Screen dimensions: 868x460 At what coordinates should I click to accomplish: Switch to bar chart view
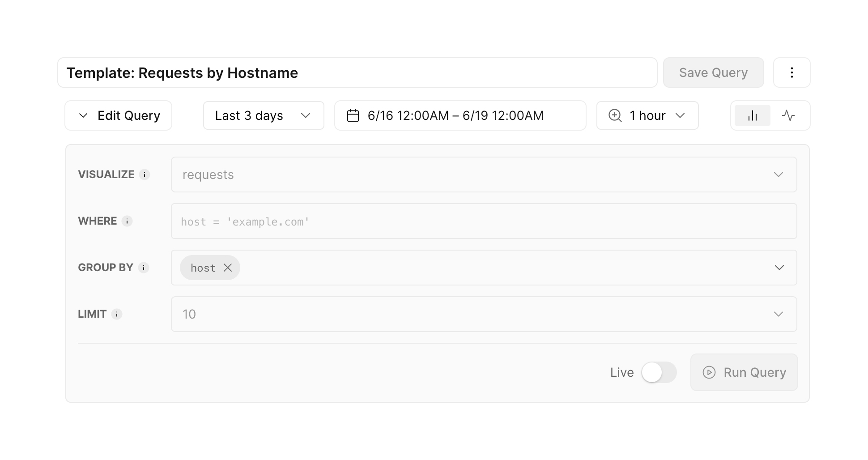[753, 116]
